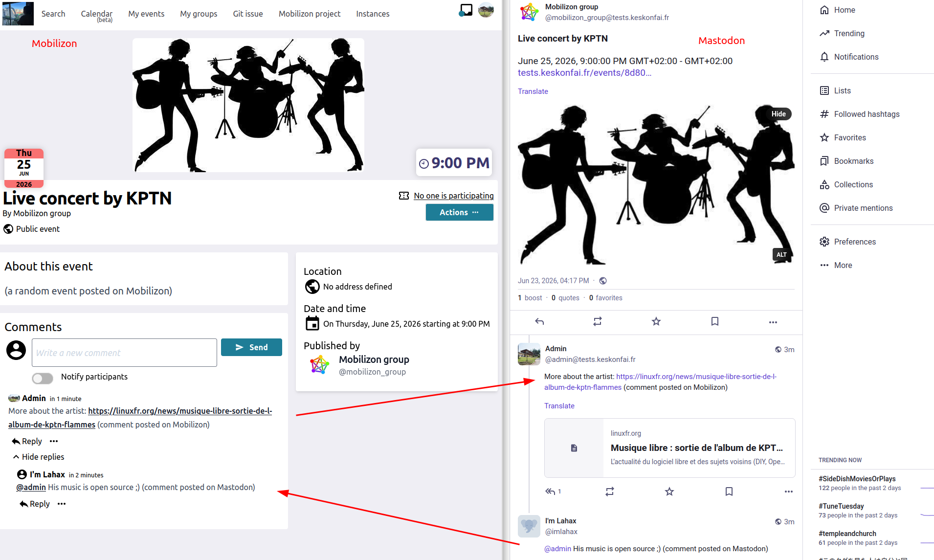Boost the Live concert Mastodon post
Image resolution: width=934 pixels, height=560 pixels.
click(x=598, y=321)
